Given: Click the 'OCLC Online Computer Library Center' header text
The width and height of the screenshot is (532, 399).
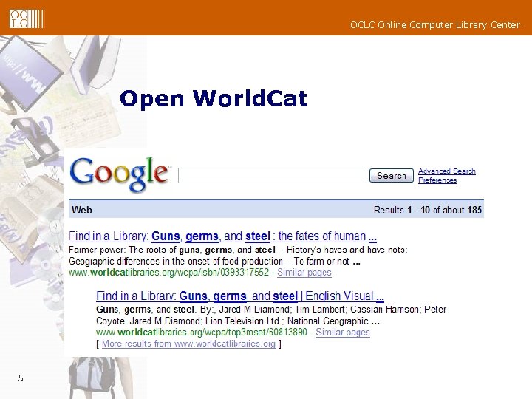Looking at the screenshot, I should [x=435, y=25].
